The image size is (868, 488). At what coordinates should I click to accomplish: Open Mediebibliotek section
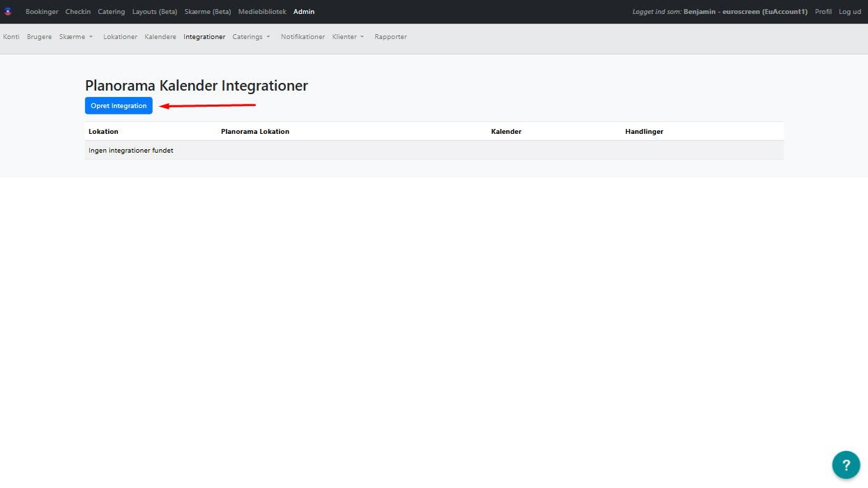click(262, 12)
